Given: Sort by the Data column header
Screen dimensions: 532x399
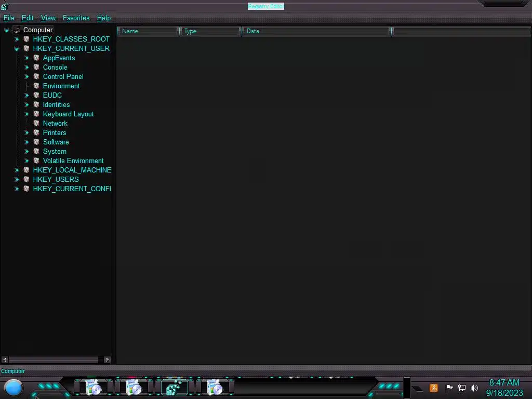Looking at the screenshot, I should [x=316, y=31].
